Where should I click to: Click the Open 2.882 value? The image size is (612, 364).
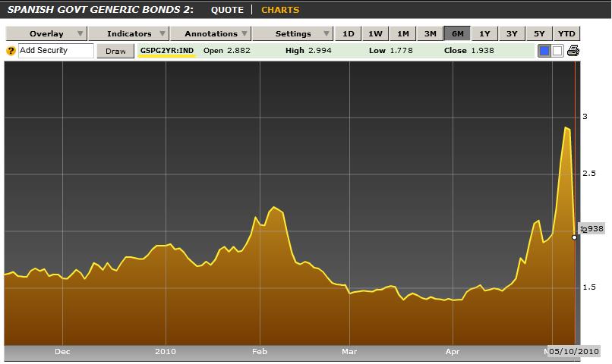click(227, 50)
